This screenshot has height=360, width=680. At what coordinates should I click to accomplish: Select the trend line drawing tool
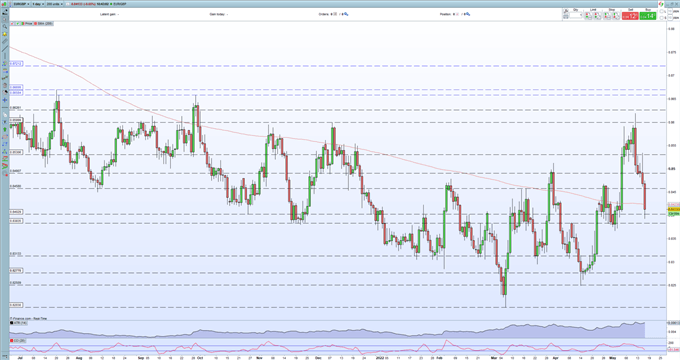coord(5,49)
